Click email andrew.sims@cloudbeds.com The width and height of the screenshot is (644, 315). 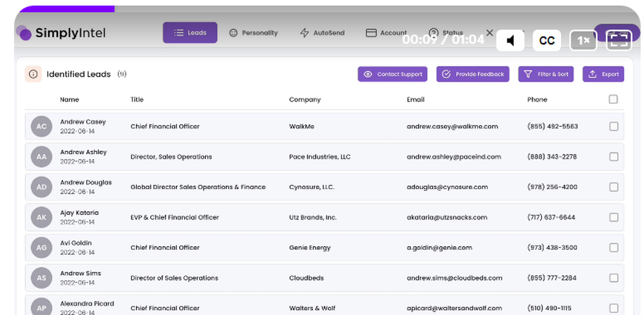click(x=455, y=278)
